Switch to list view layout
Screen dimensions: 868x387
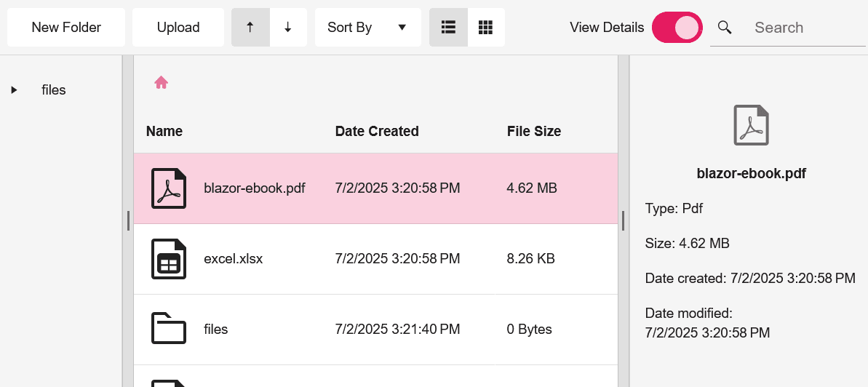(x=448, y=27)
